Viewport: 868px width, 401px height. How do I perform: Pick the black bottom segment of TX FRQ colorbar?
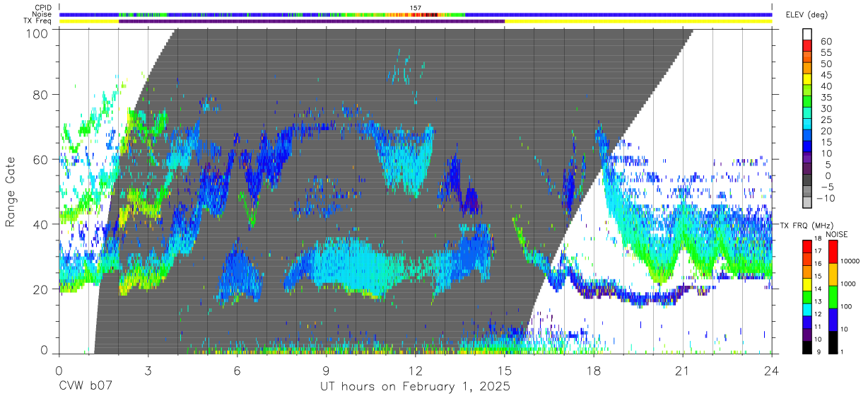pyautogui.click(x=806, y=347)
